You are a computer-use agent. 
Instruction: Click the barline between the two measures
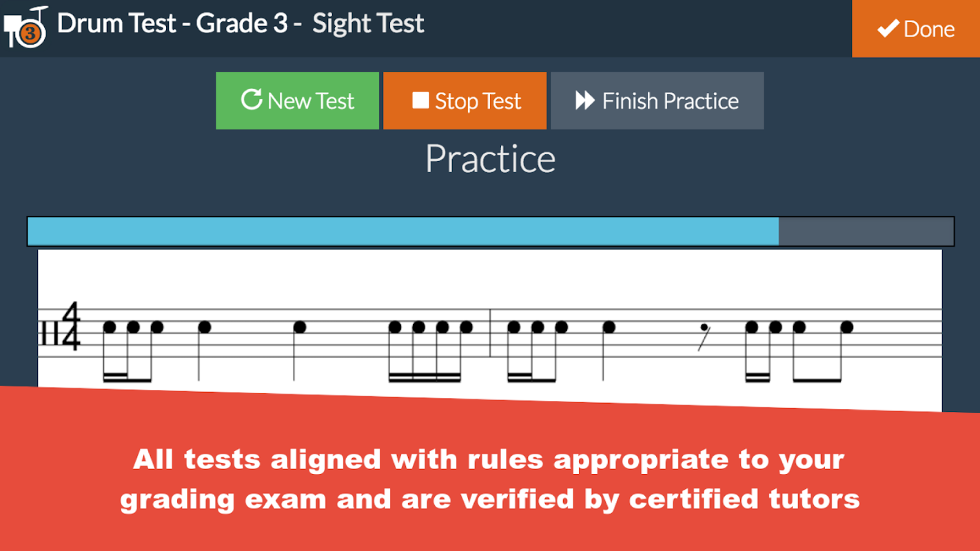point(490,333)
